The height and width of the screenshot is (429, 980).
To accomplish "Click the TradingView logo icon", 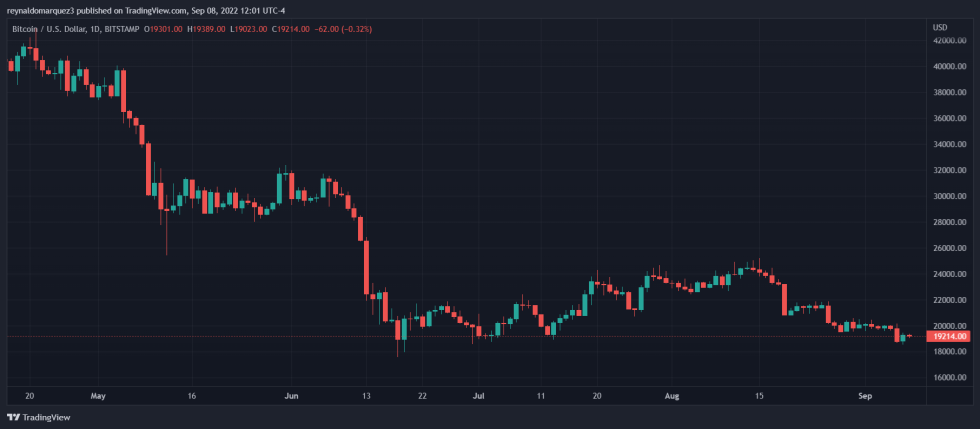I will (x=13, y=418).
